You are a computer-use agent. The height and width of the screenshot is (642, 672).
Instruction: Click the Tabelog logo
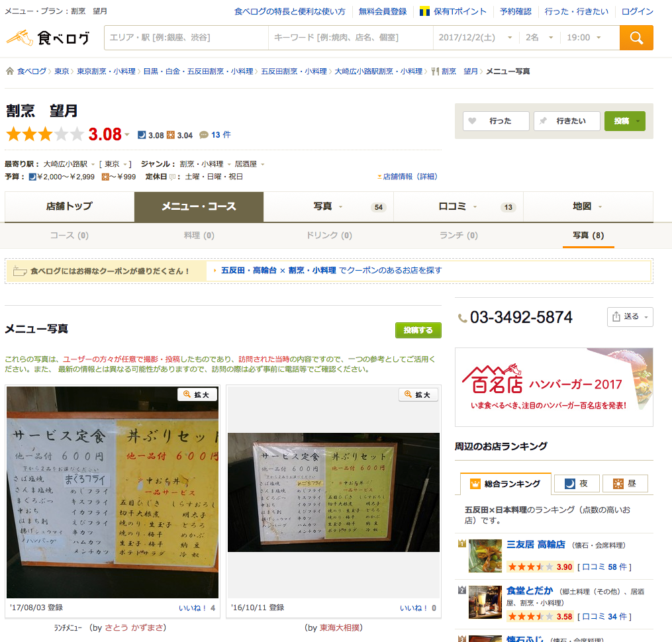click(48, 38)
